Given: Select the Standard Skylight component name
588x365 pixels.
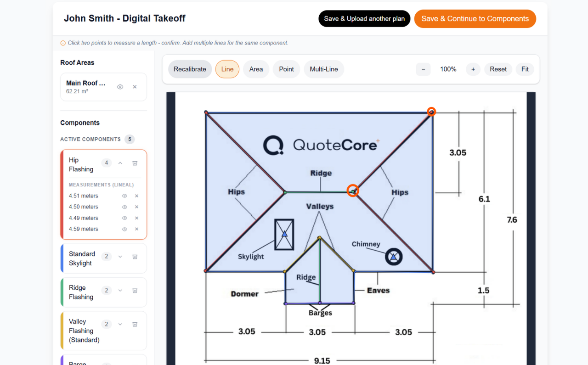Looking at the screenshot, I should click(x=82, y=258).
